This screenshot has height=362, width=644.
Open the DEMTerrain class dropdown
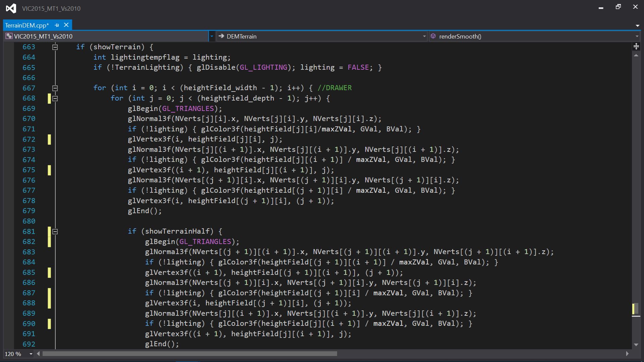click(424, 36)
